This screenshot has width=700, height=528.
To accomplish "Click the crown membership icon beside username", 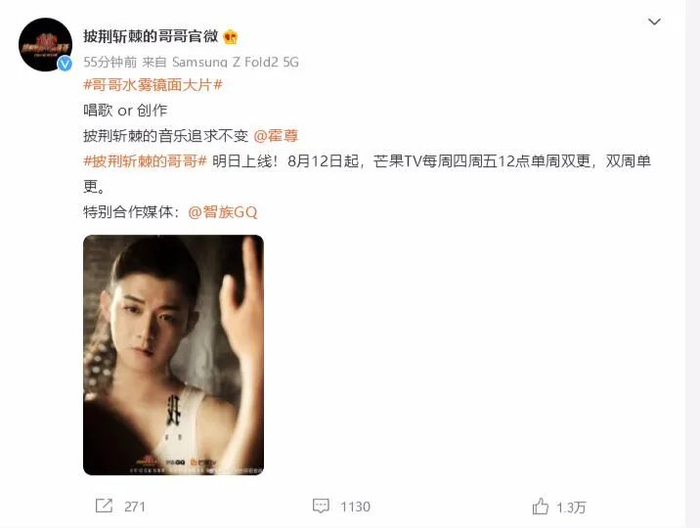I will pos(230,37).
